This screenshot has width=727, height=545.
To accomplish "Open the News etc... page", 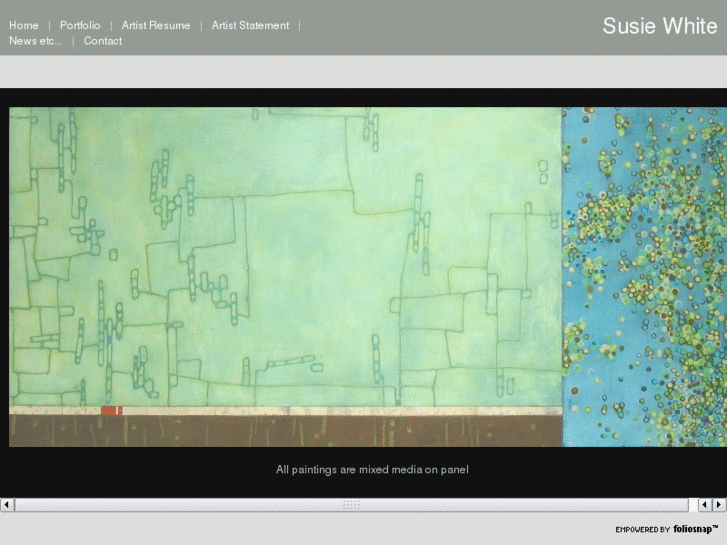I will tap(36, 41).
